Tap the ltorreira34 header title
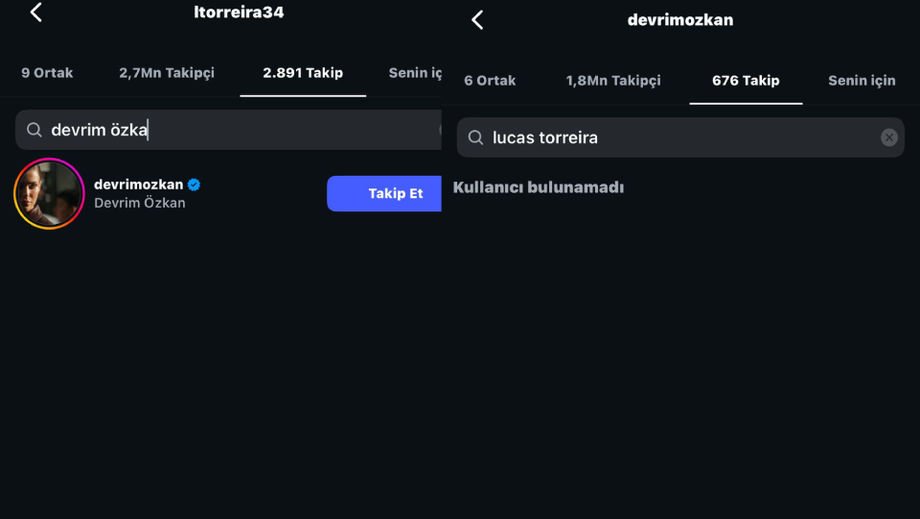Screen dimensions: 920x519 (x=239, y=13)
